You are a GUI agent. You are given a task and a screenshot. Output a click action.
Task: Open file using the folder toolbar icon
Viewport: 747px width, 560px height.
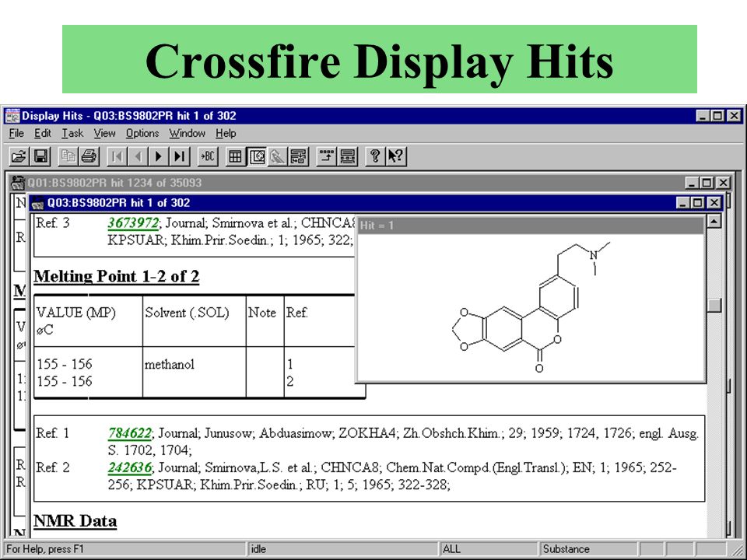coord(19,156)
